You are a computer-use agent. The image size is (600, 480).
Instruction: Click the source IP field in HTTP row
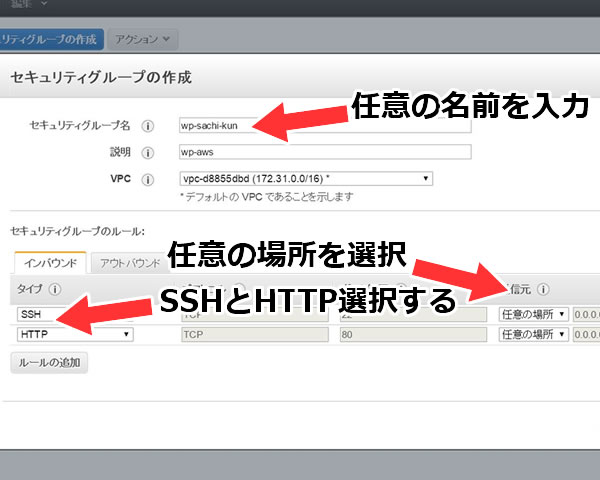tap(586, 335)
